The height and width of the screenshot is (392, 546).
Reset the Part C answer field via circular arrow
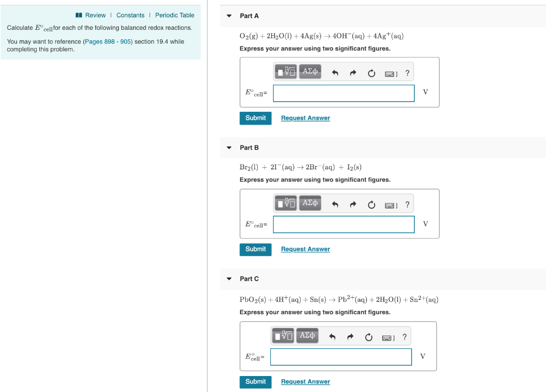click(x=368, y=336)
